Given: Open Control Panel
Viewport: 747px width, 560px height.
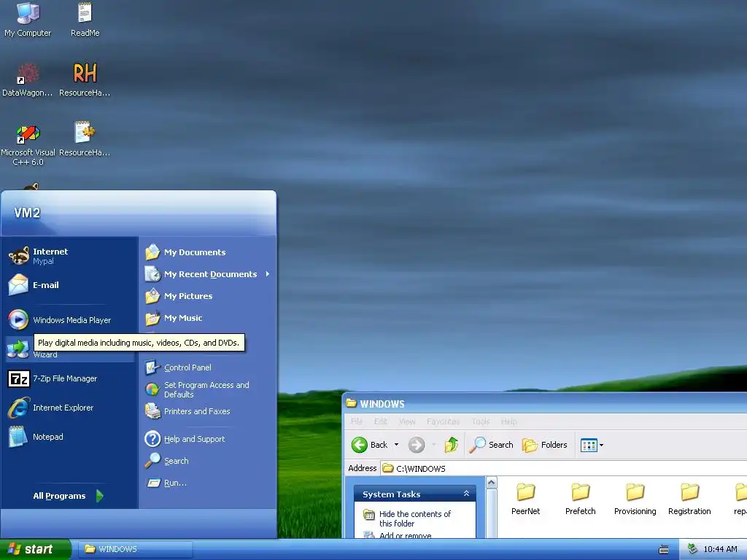Looking at the screenshot, I should [x=206, y=367].
